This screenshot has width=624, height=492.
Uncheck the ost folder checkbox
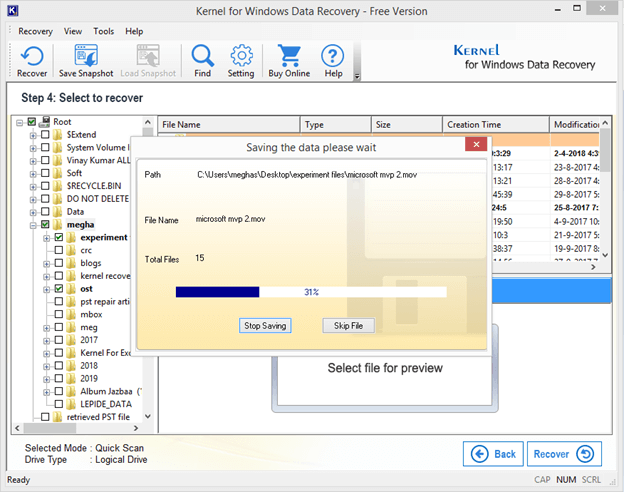click(59, 289)
